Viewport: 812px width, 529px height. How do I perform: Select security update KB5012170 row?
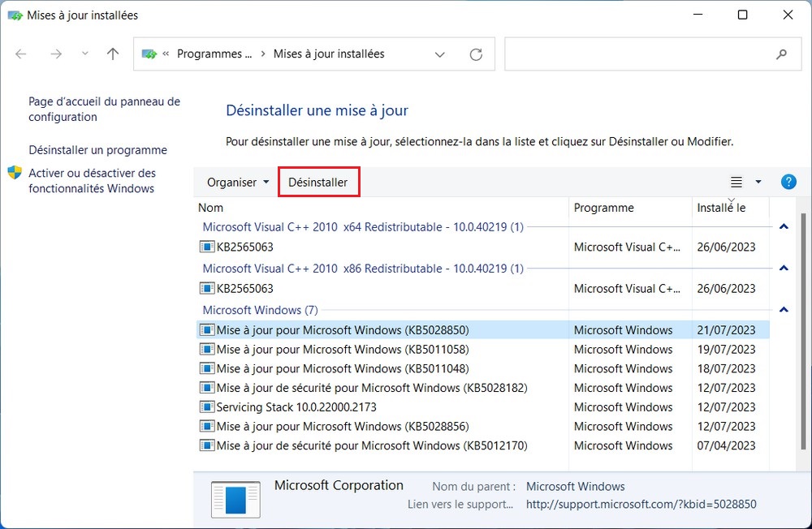(483, 445)
